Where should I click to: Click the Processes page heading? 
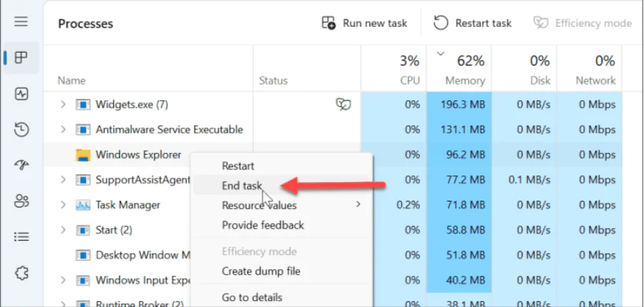click(86, 24)
